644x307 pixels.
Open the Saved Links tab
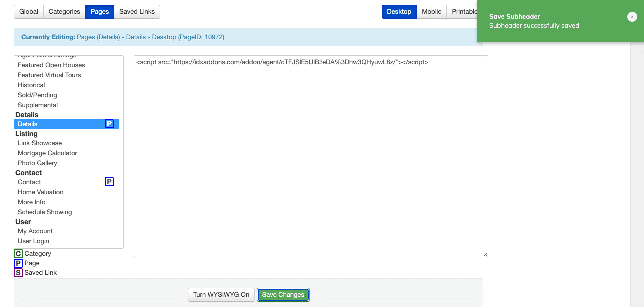137,11
